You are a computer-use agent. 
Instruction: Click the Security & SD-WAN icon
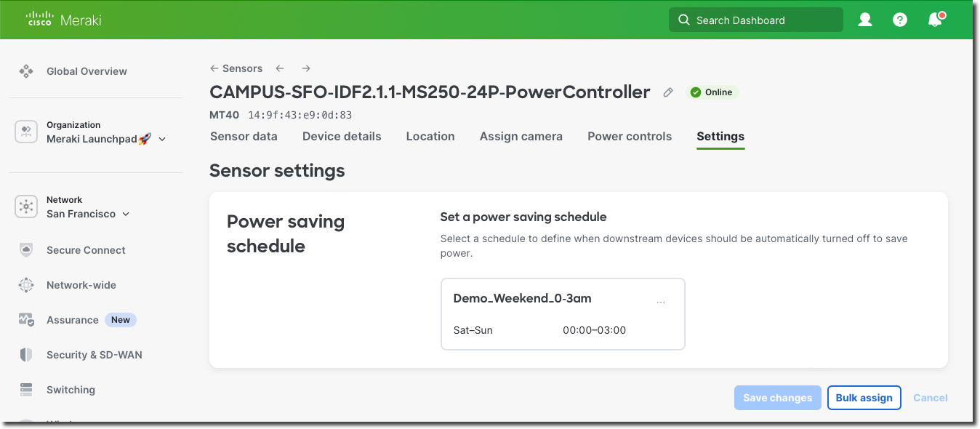click(26, 355)
